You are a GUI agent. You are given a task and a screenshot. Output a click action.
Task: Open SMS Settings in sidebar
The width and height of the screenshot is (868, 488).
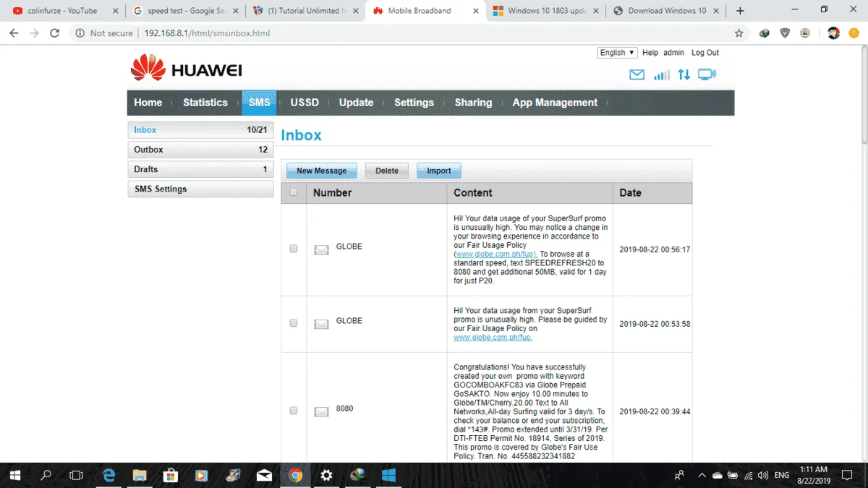[x=200, y=189]
